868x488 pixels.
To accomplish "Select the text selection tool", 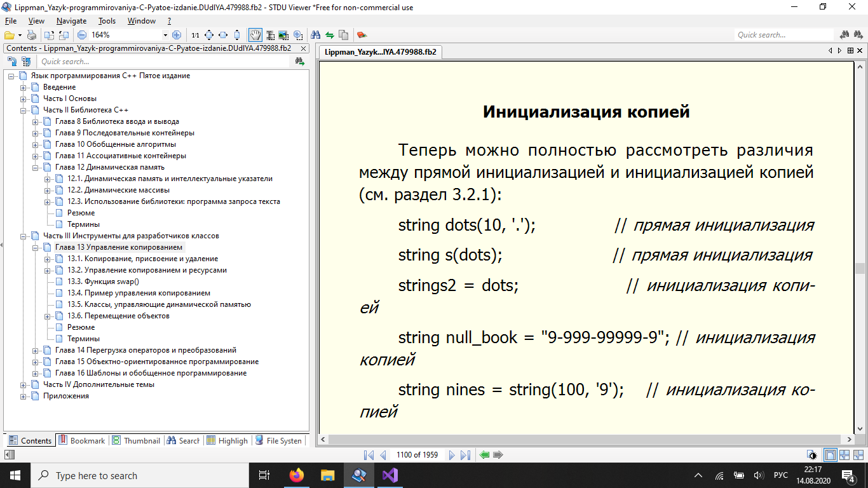I will 269,35.
